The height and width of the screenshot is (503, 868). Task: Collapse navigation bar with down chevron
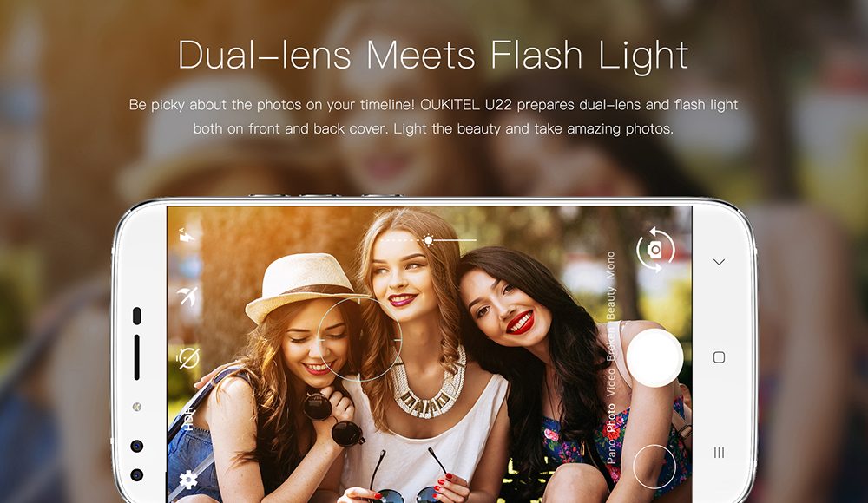coord(719,262)
